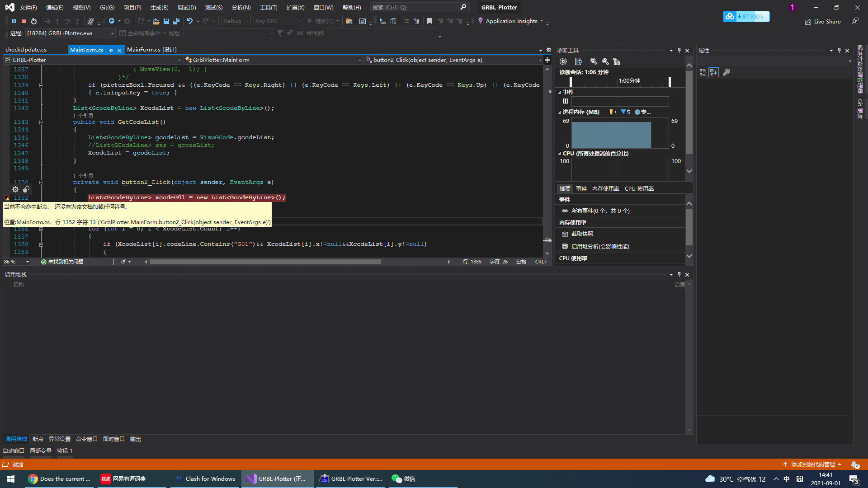Pause debugging with the Break All icon
The height and width of the screenshot is (488, 868).
pyautogui.click(x=14, y=21)
